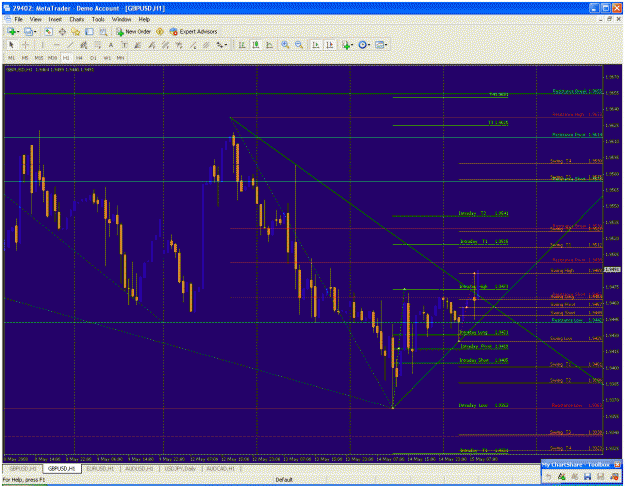Open the Tools menu
The width and height of the screenshot is (625, 486).
[98, 19]
